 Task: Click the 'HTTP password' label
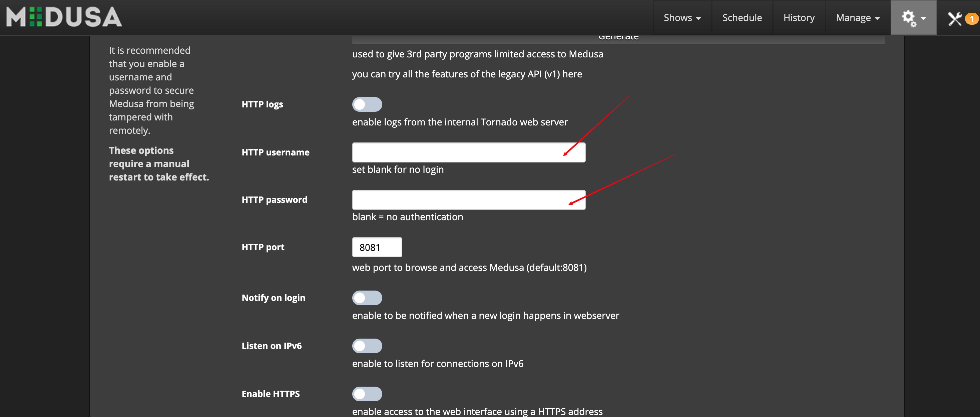274,200
